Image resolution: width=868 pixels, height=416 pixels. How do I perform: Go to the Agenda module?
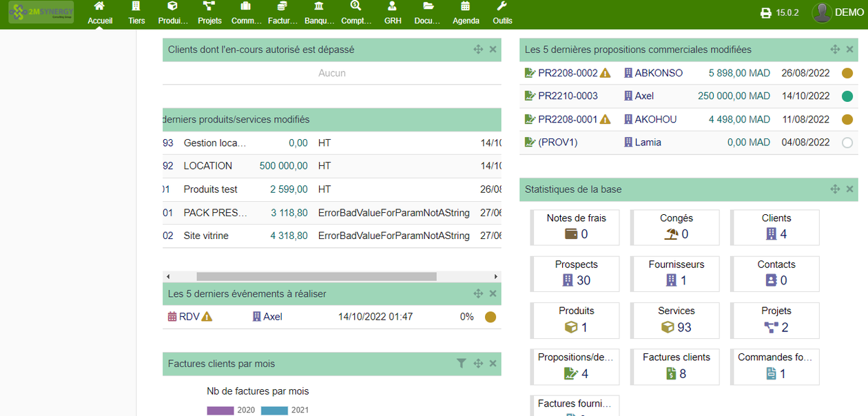pyautogui.click(x=466, y=13)
